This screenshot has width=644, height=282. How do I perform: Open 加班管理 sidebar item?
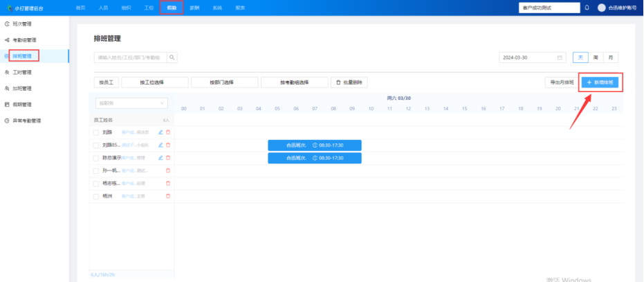pyautogui.click(x=35, y=88)
